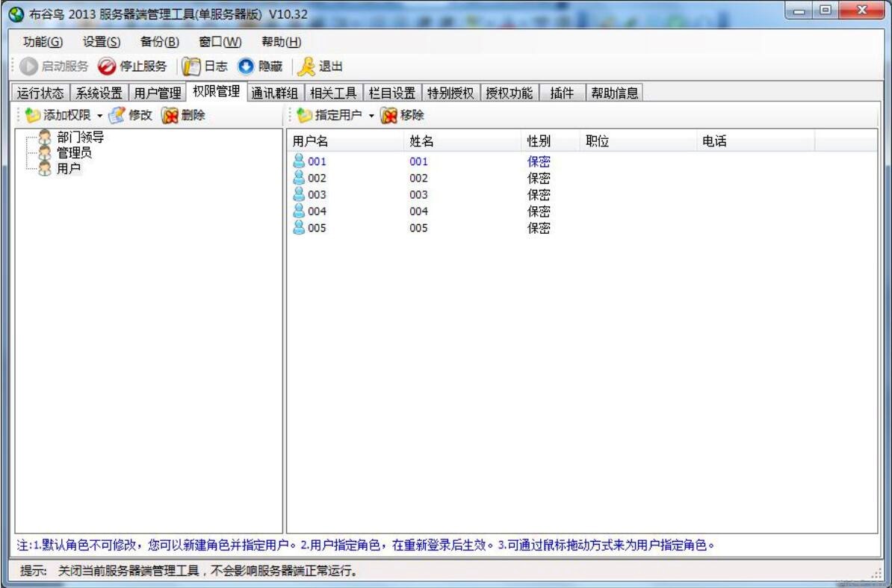Click the 职位 column header

(639, 141)
